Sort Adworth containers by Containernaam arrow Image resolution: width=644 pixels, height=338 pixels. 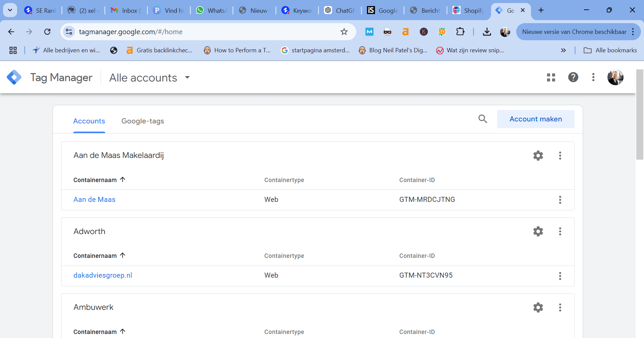(x=123, y=256)
